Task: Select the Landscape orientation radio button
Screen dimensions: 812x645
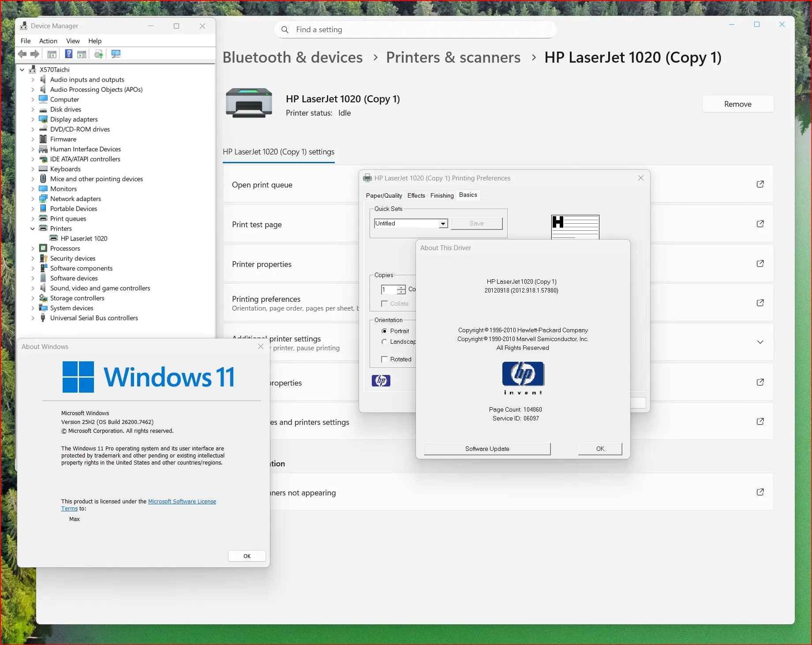Action: click(384, 341)
